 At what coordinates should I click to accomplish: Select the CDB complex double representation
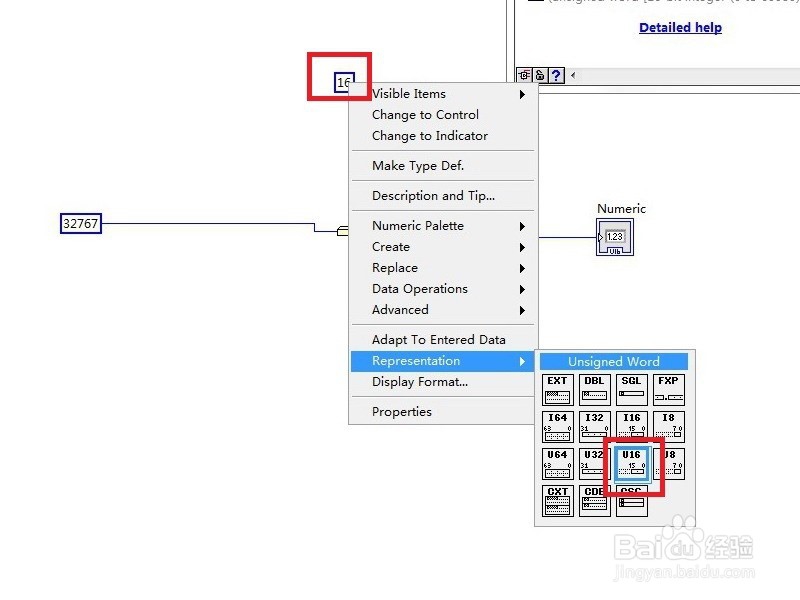[x=594, y=501]
